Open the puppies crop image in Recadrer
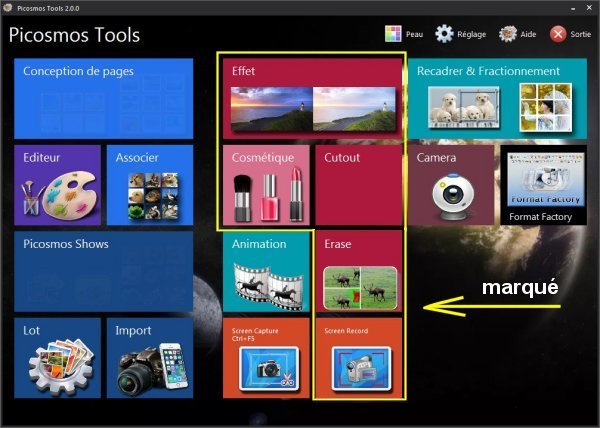The image size is (600, 428). pyautogui.click(x=463, y=107)
